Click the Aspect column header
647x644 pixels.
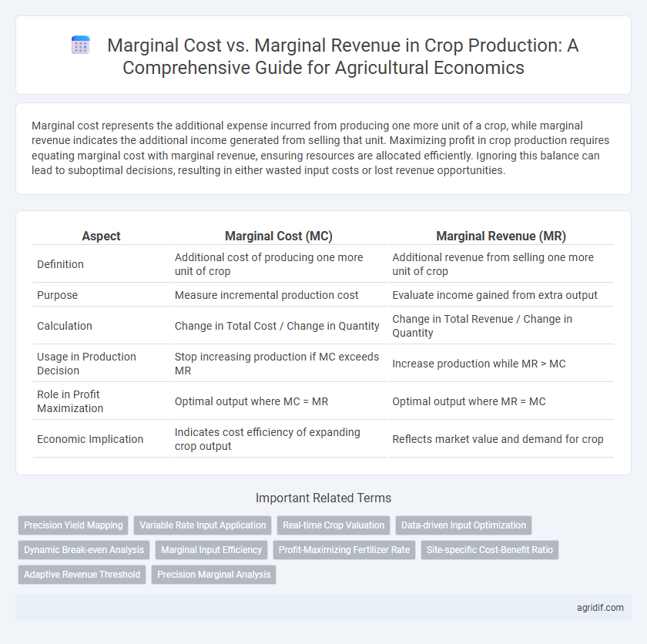click(x=101, y=236)
